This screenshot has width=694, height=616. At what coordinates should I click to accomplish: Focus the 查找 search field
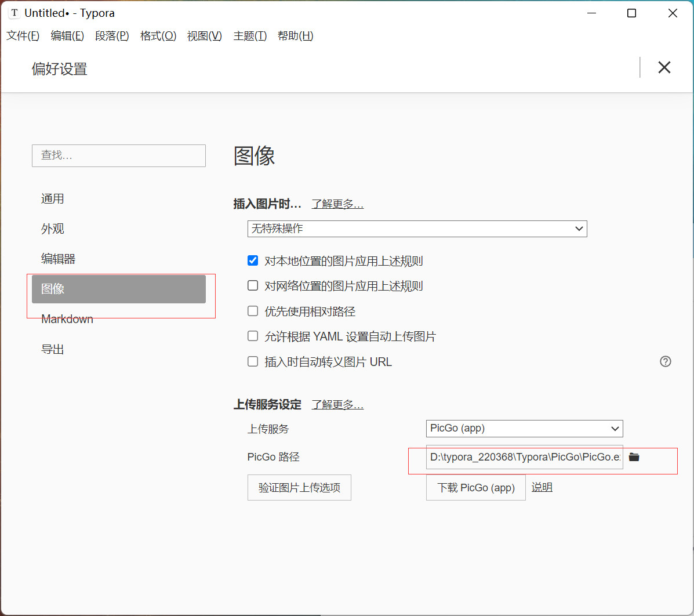(119, 155)
